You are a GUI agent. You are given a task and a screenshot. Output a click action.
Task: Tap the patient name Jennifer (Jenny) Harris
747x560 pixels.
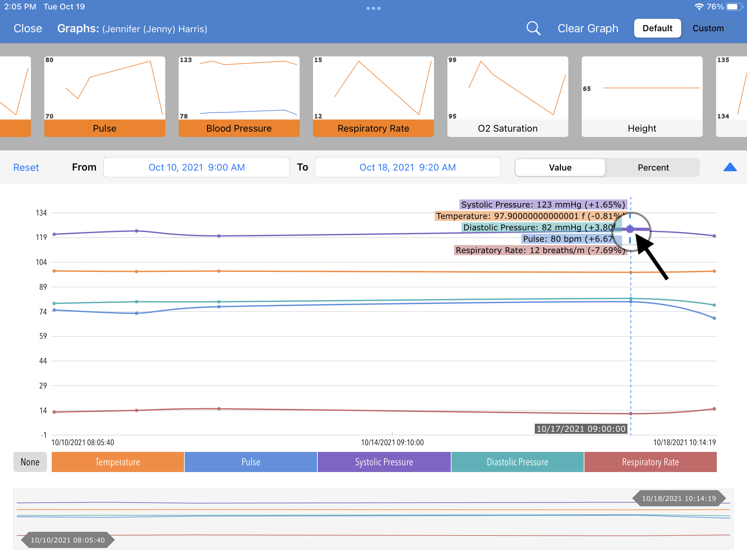[155, 29]
